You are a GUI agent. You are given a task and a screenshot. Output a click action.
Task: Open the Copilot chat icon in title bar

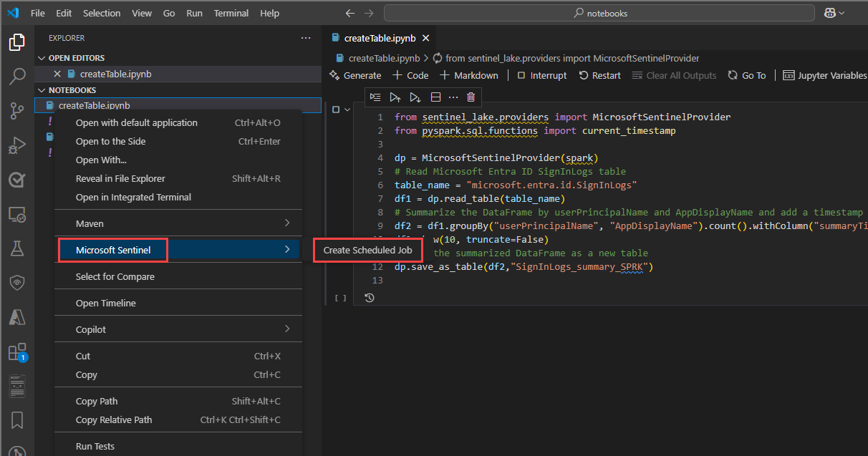click(x=830, y=13)
